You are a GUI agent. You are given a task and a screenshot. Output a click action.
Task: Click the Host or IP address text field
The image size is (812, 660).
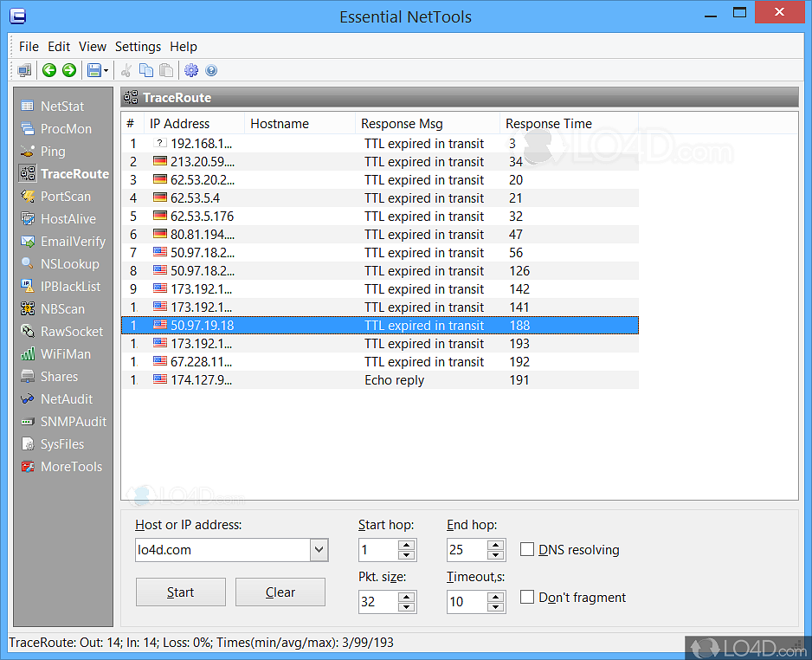[222, 550]
